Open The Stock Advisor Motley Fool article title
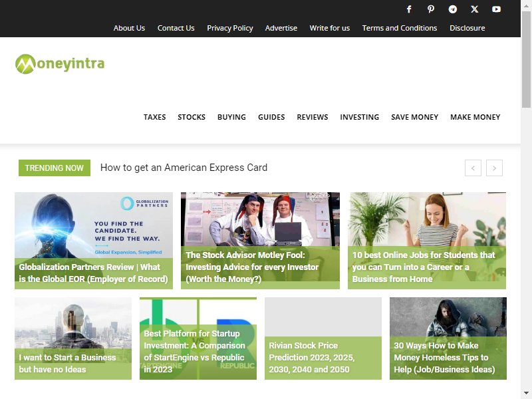The width and height of the screenshot is (532, 399). pyautogui.click(x=252, y=267)
